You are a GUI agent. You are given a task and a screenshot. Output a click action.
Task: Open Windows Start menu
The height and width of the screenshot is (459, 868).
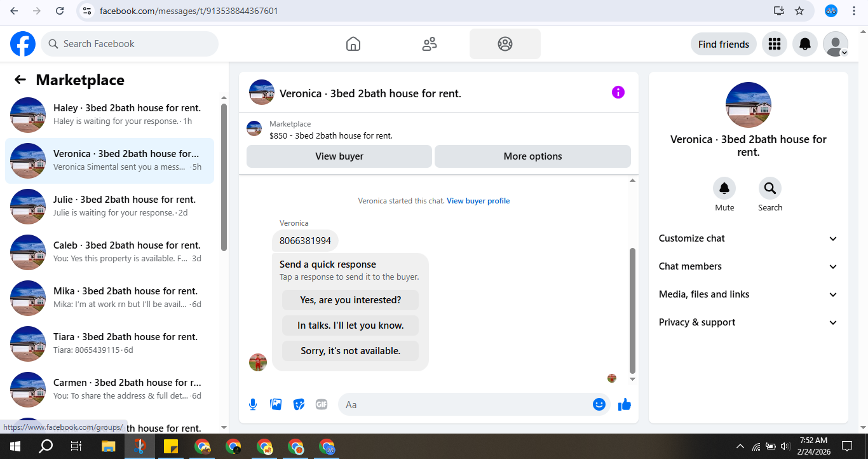point(15,446)
